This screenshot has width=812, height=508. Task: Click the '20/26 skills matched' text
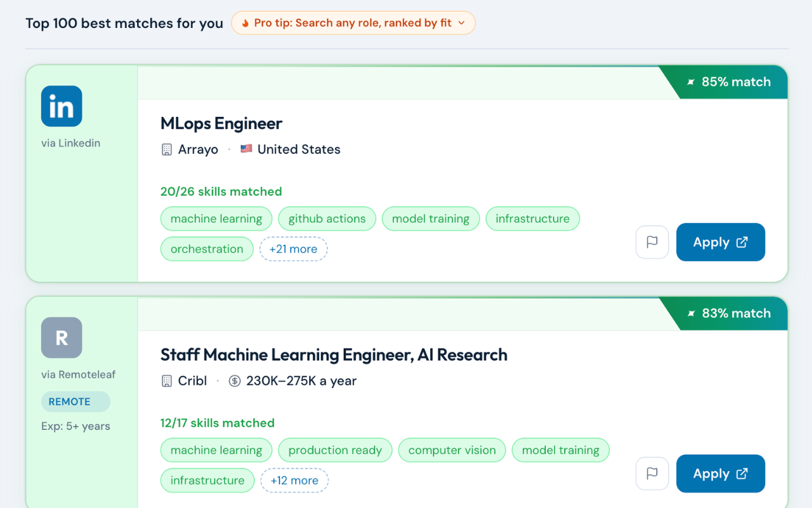point(221,192)
